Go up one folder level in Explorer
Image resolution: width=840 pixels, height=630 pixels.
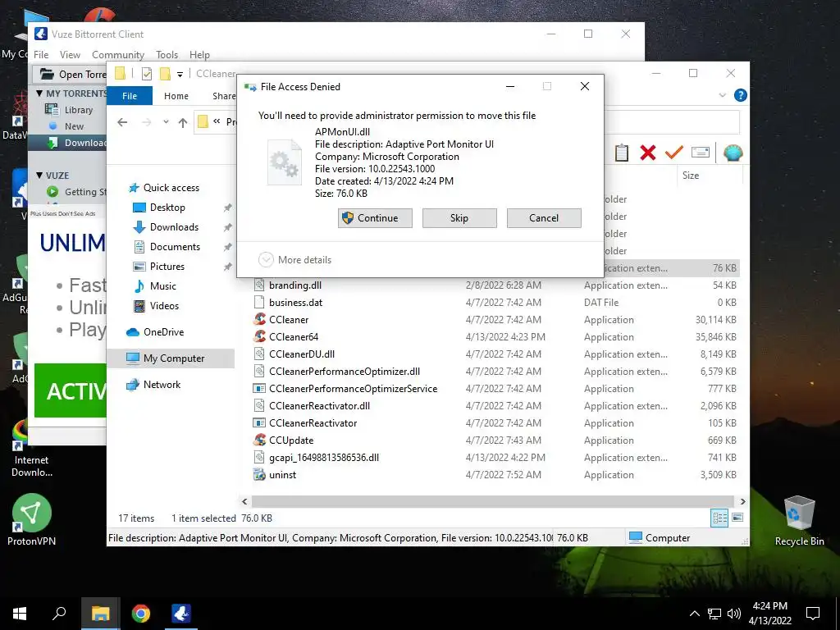point(183,123)
